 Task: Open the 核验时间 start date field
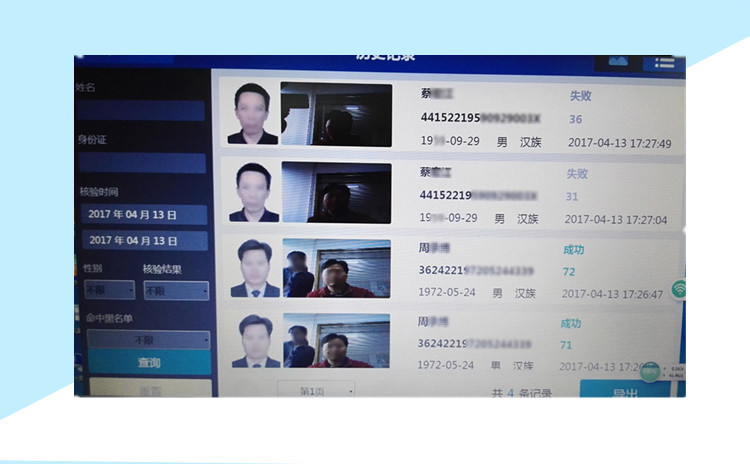pos(143,214)
